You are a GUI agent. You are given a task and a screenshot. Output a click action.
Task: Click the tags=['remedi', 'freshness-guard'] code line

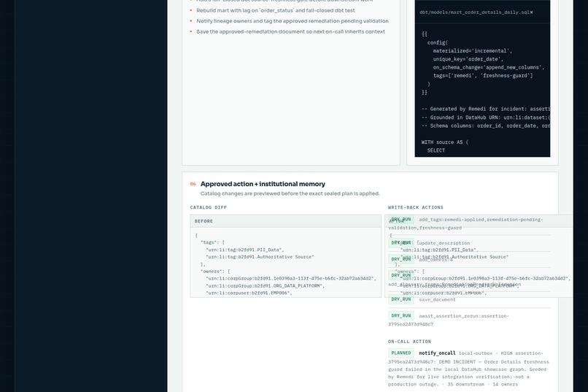483,75
